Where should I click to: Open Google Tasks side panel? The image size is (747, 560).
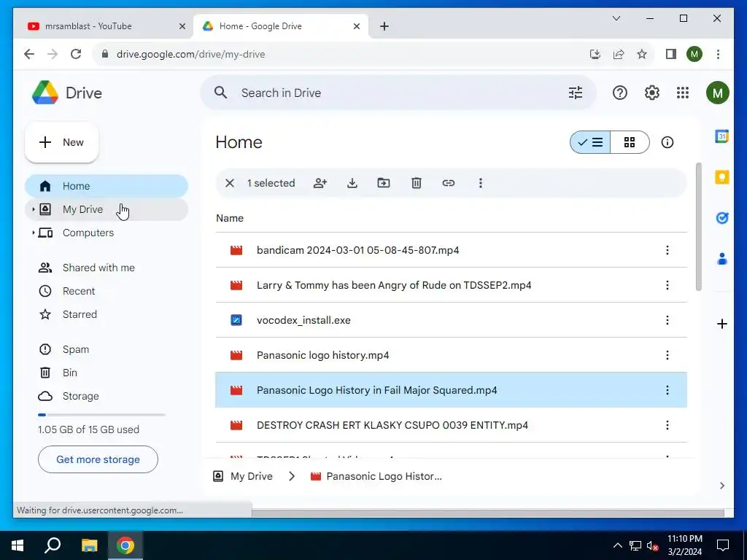point(721,218)
